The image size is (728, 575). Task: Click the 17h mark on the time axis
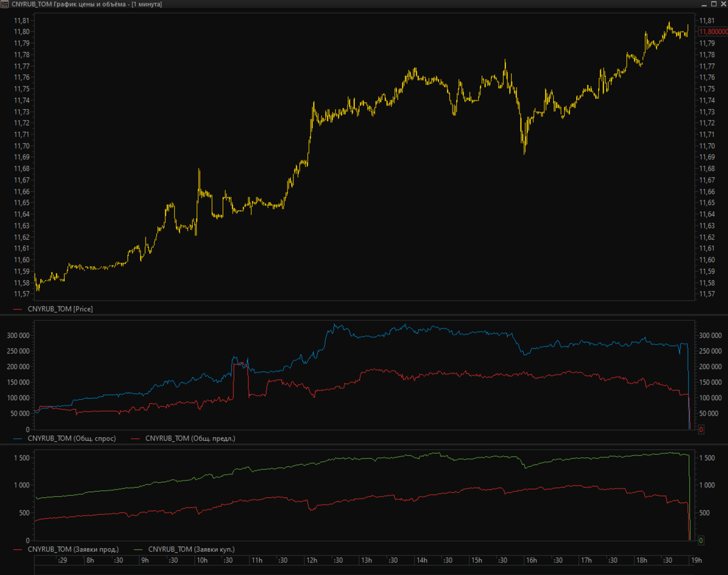[587, 560]
